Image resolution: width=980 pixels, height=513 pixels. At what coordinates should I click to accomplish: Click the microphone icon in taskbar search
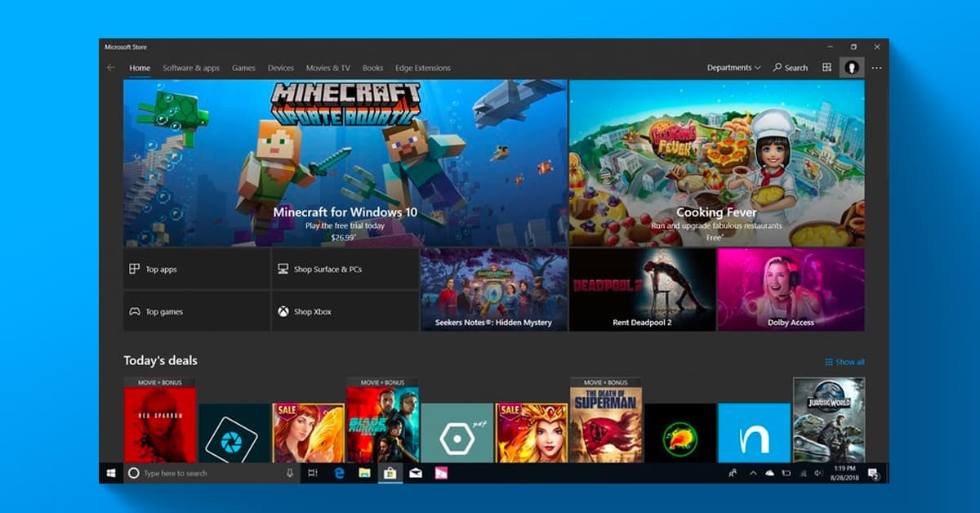(290, 473)
